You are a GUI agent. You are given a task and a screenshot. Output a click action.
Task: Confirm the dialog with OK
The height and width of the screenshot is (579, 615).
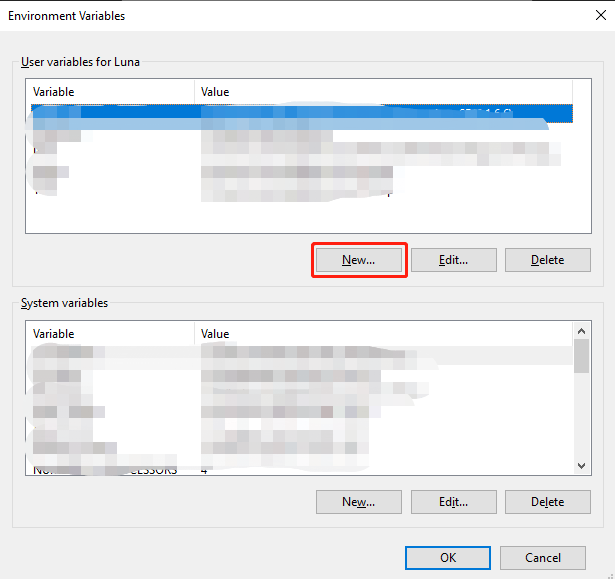point(448,557)
